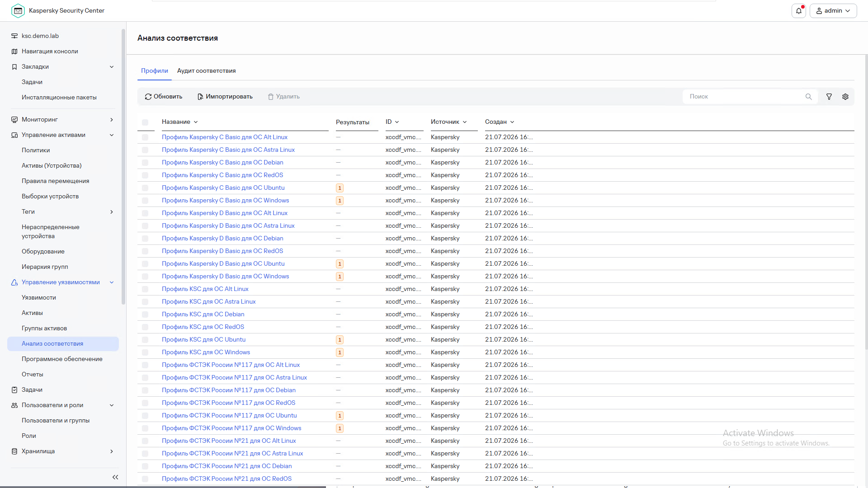The image size is (868, 488).
Task: Check the D Basic RedOS profile row
Action: 145,251
